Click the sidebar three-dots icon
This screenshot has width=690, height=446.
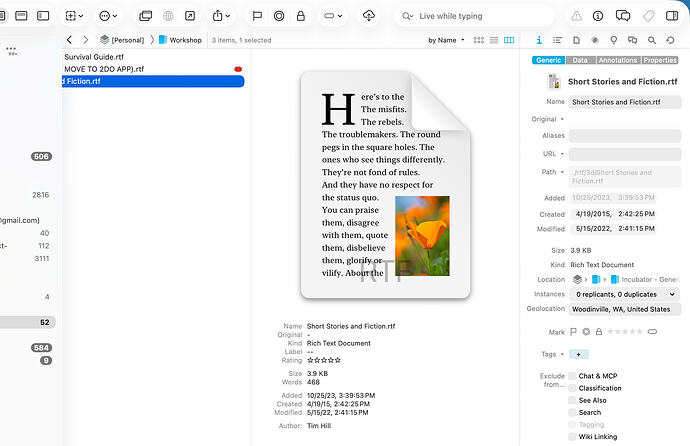12,51
